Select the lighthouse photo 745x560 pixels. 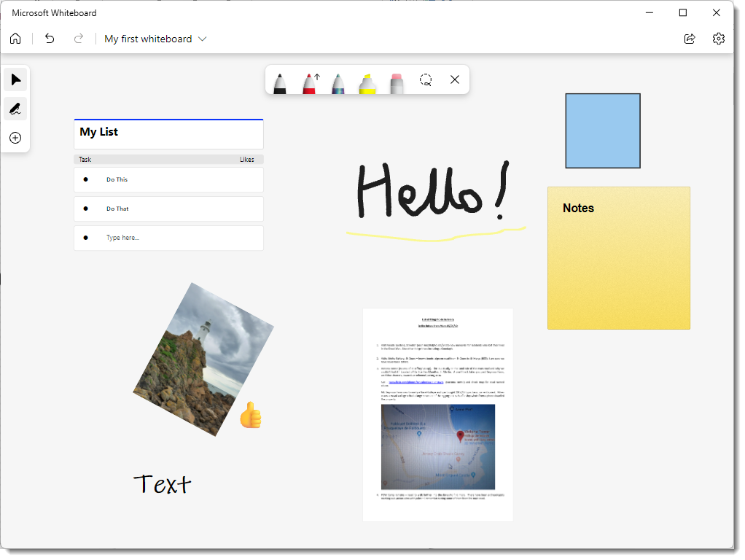tap(204, 357)
